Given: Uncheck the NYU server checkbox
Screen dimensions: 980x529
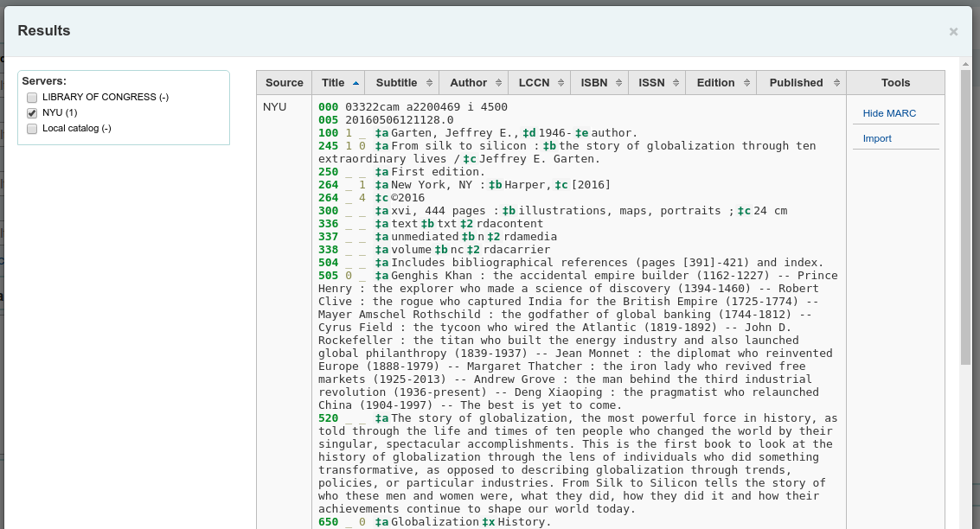Looking at the screenshot, I should click(32, 113).
